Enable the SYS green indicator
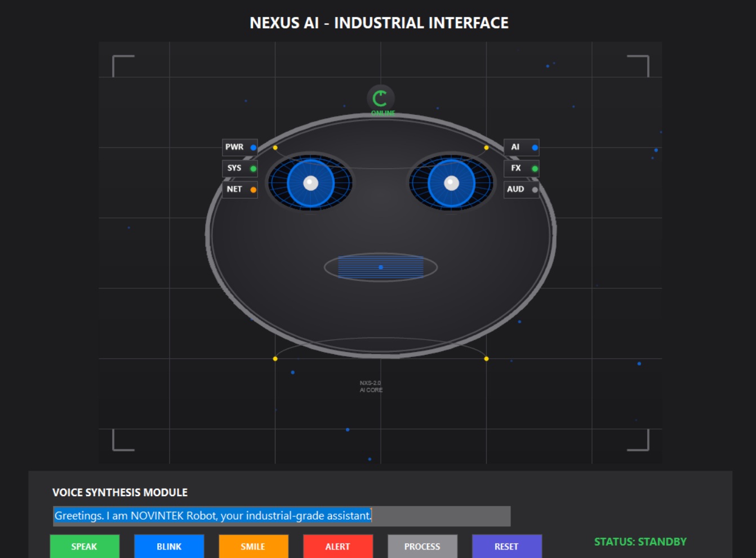This screenshot has height=558, width=756. coord(253,168)
